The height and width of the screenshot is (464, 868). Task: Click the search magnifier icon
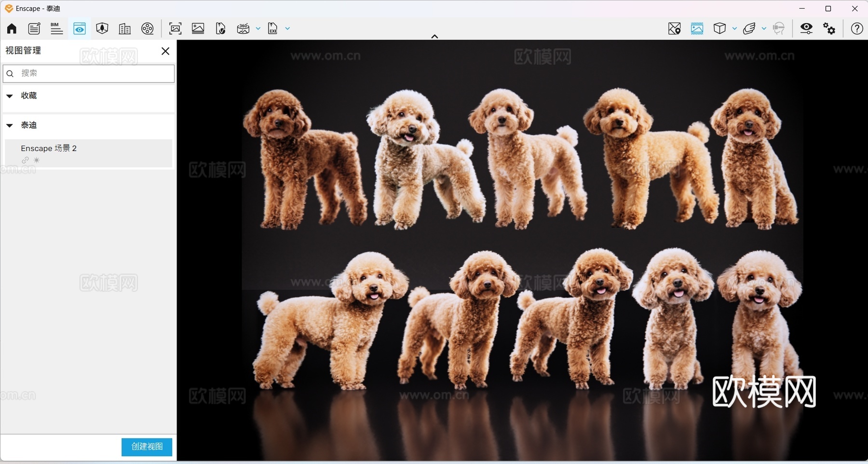point(10,74)
